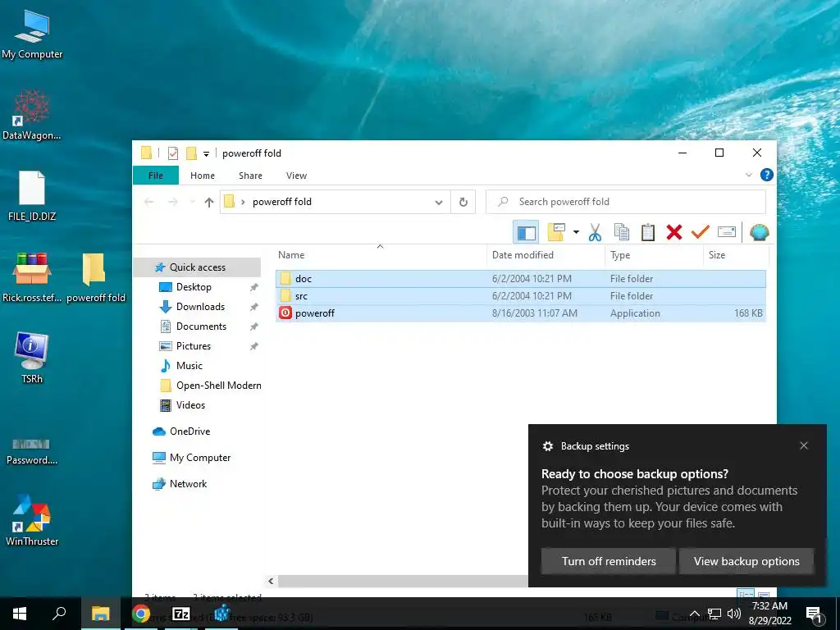Open the address bar history dropdown
840x630 pixels.
[x=439, y=203]
